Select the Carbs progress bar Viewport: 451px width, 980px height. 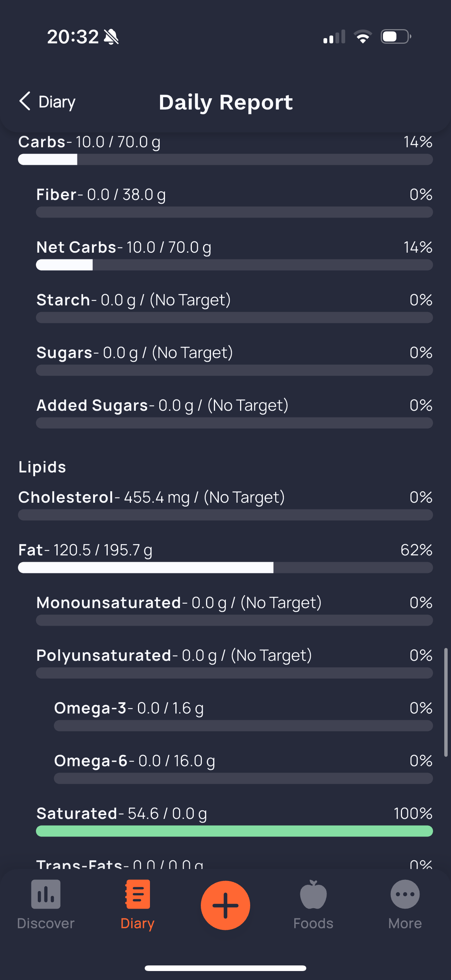225,159
